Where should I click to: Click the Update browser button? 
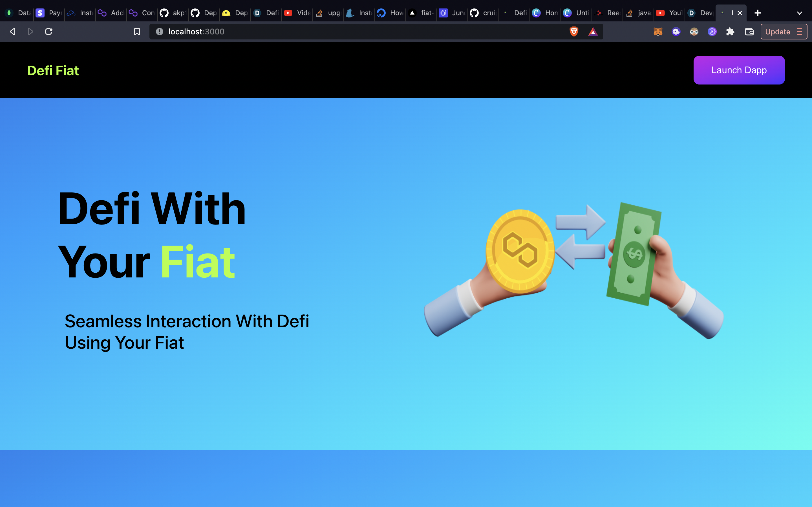click(x=777, y=32)
